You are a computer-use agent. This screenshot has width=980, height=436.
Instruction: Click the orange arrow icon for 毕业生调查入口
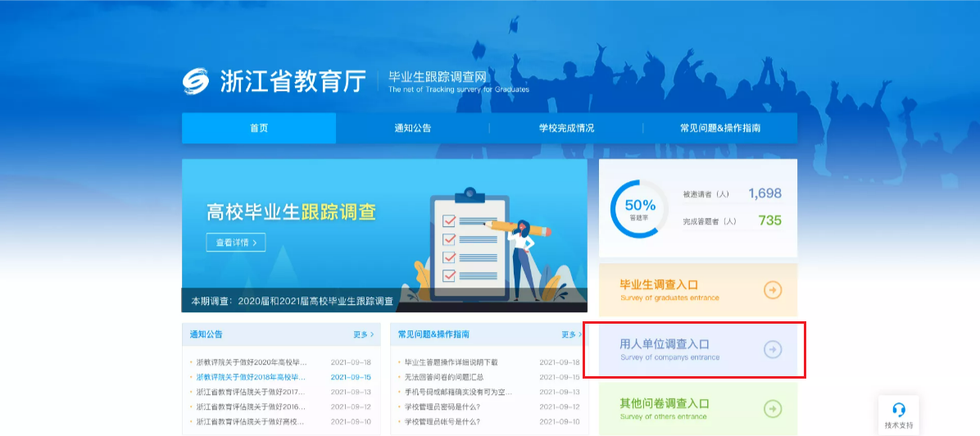point(772,290)
